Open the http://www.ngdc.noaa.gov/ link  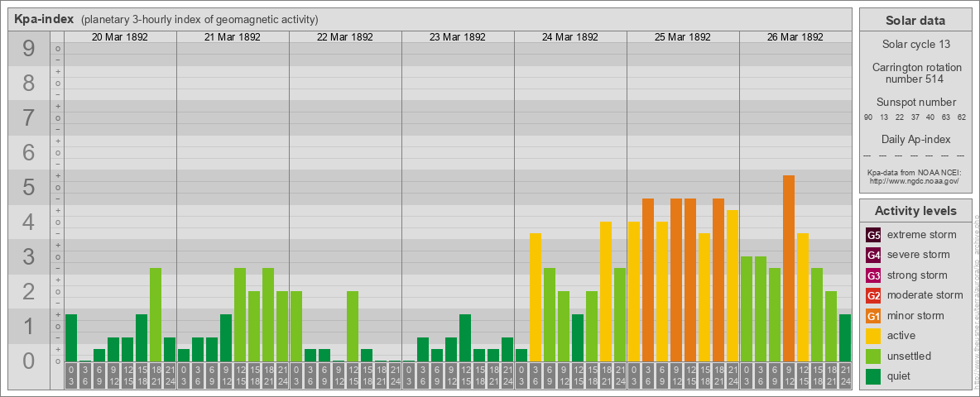(x=915, y=180)
